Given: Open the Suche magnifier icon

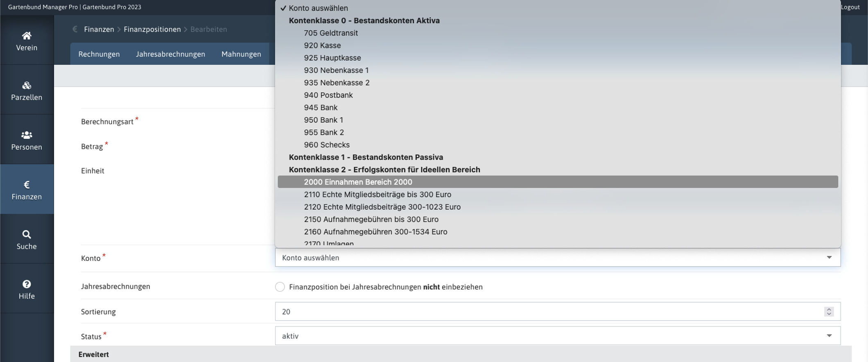Looking at the screenshot, I should 27,234.
